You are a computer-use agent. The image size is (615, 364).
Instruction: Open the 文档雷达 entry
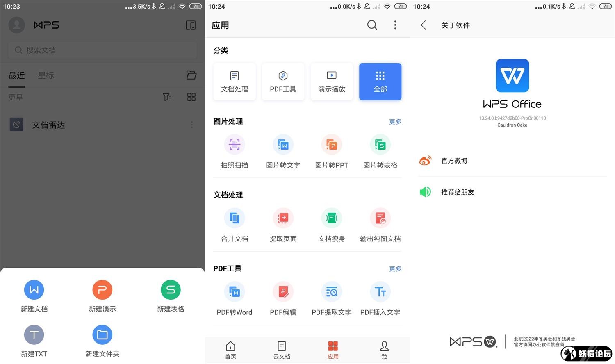coord(102,125)
